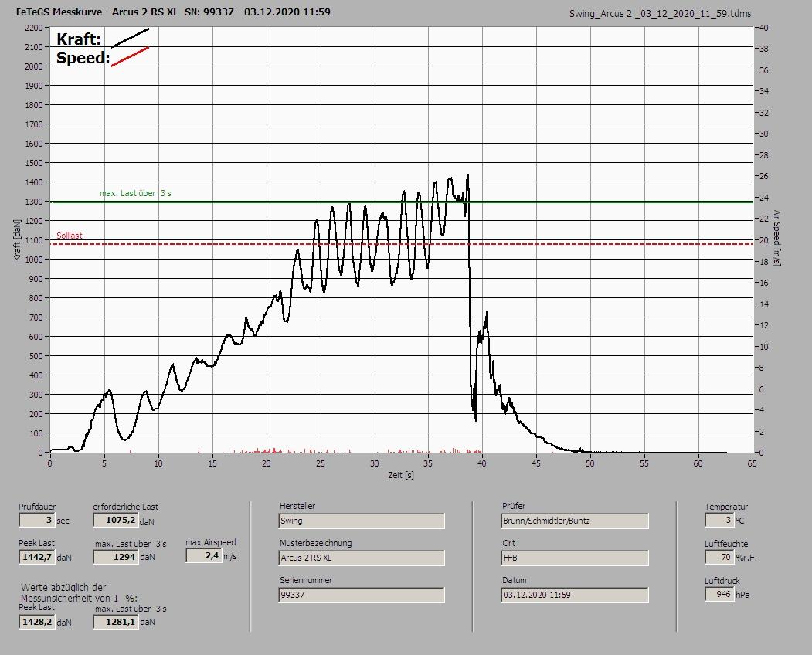812x655 pixels.
Task: Click the Hersteller label
Action: pos(297,506)
